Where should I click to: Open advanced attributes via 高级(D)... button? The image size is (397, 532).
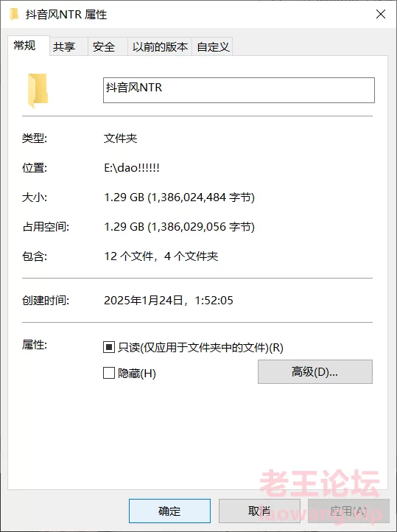315,372
